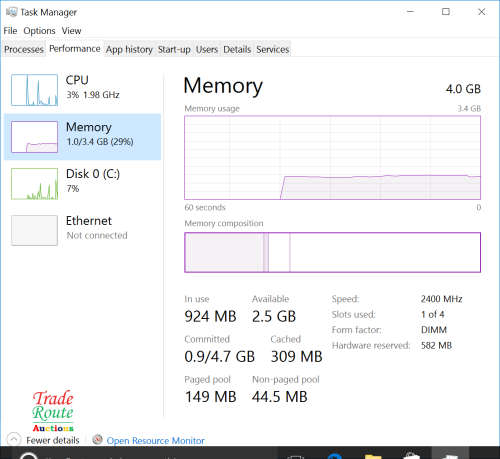Switch to the Processes tab

tap(24, 49)
